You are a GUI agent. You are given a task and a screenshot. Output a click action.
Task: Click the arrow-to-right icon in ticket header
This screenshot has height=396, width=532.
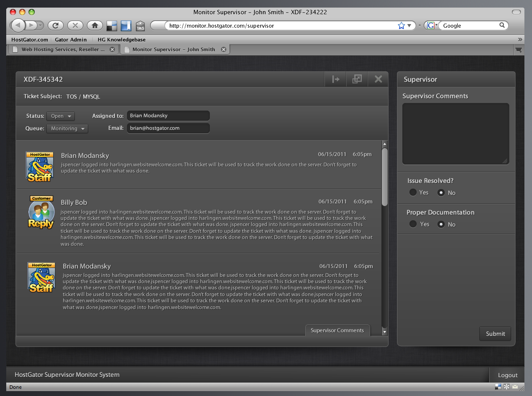[x=336, y=79]
